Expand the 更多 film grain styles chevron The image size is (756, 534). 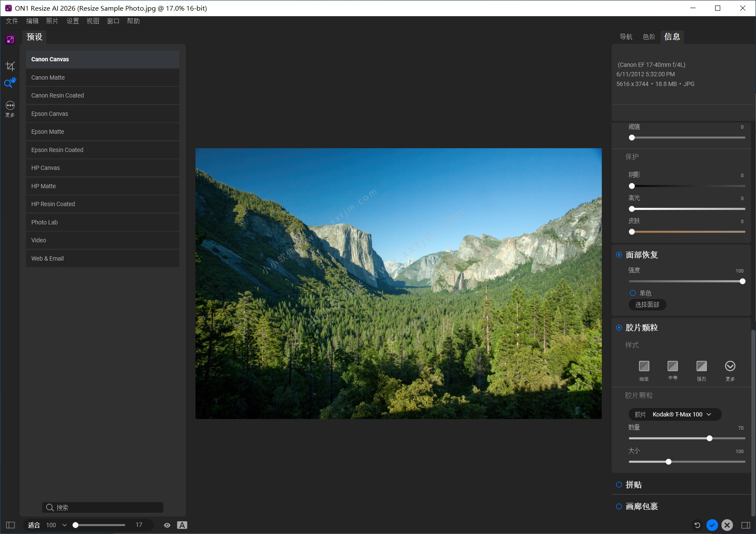coord(730,366)
